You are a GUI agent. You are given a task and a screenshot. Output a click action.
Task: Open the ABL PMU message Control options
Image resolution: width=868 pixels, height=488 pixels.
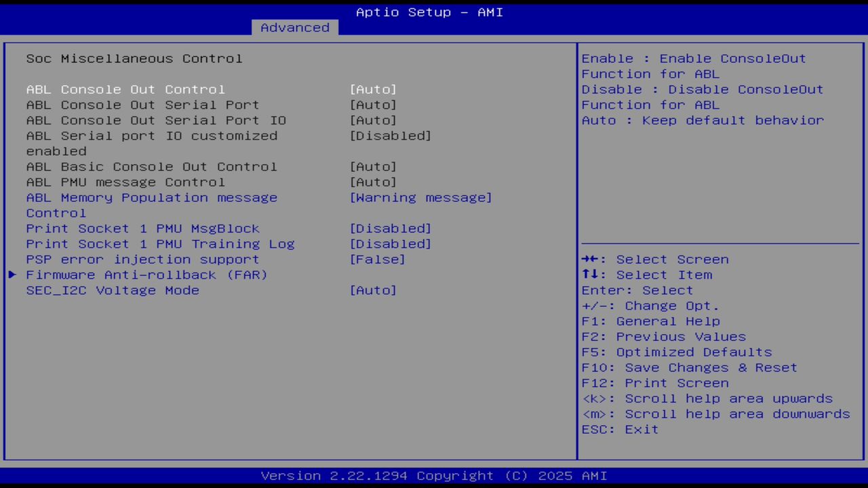pos(125,182)
